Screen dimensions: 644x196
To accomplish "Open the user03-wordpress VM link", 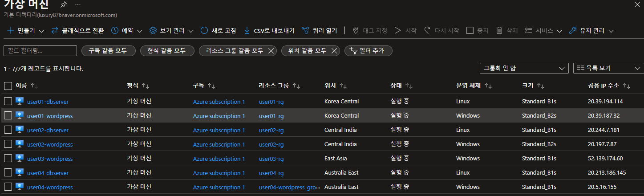I will pos(50,159).
